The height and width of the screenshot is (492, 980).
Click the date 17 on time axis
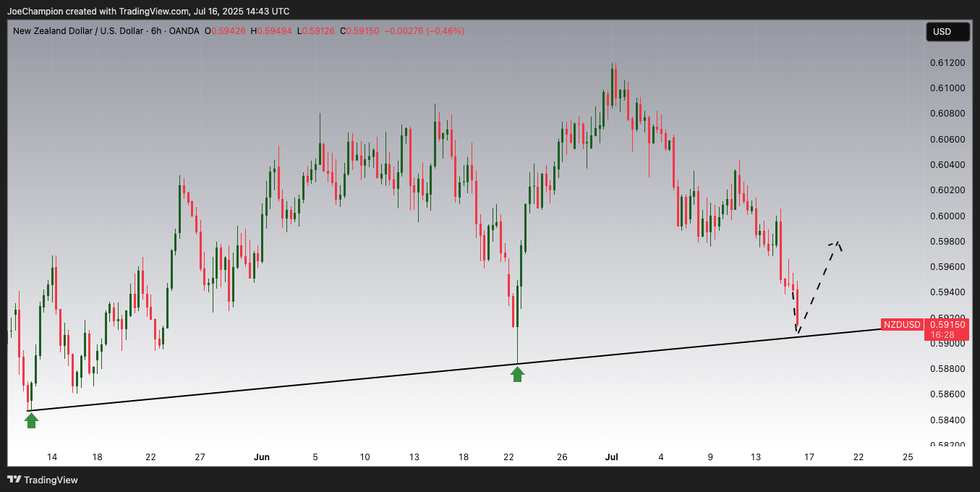click(809, 457)
